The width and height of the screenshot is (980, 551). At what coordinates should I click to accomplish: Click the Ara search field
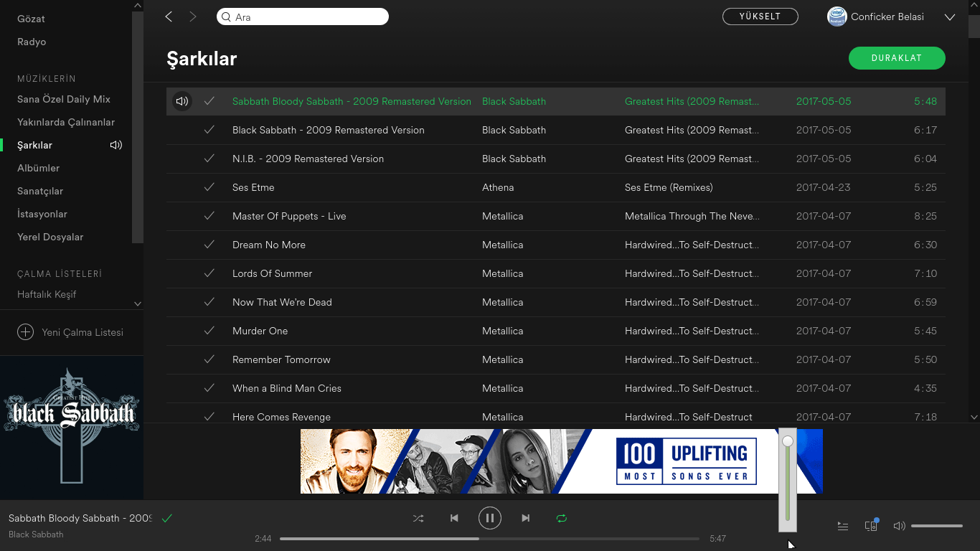[x=303, y=17]
